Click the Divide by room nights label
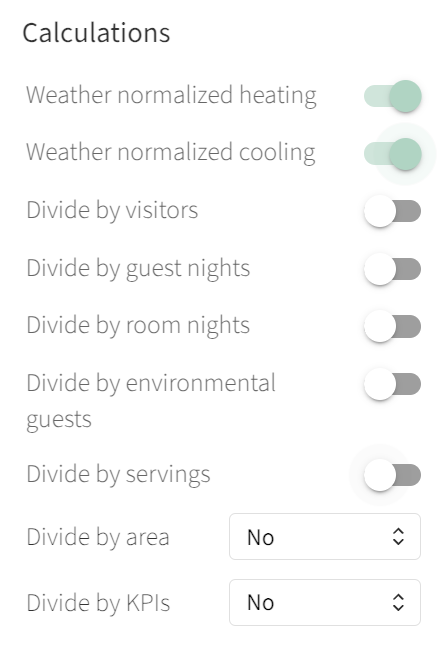 pos(138,325)
